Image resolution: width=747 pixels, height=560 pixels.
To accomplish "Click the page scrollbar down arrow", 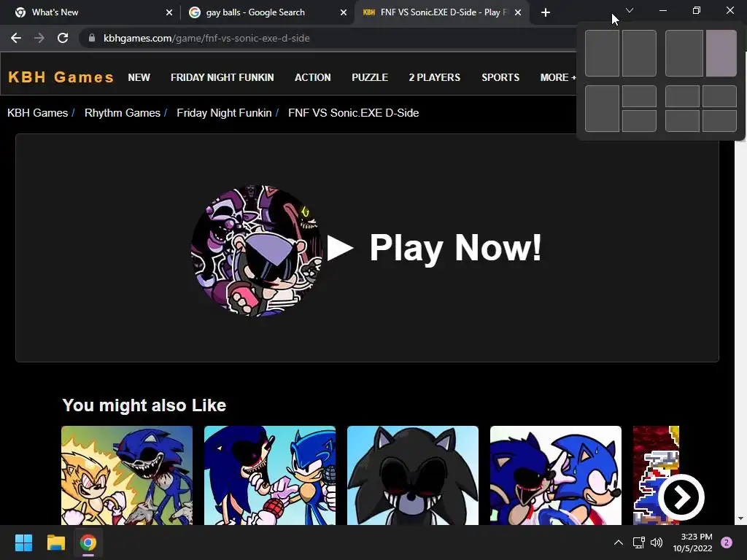I will click(x=740, y=519).
